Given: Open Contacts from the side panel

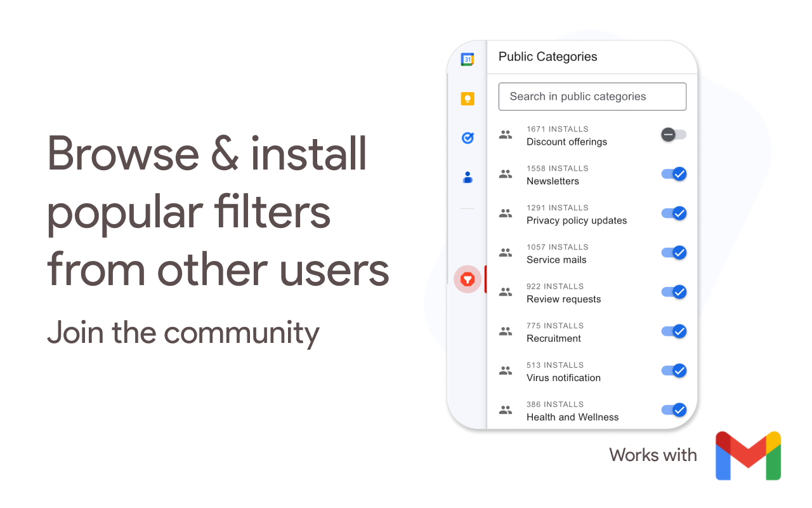Looking at the screenshot, I should 468,177.
